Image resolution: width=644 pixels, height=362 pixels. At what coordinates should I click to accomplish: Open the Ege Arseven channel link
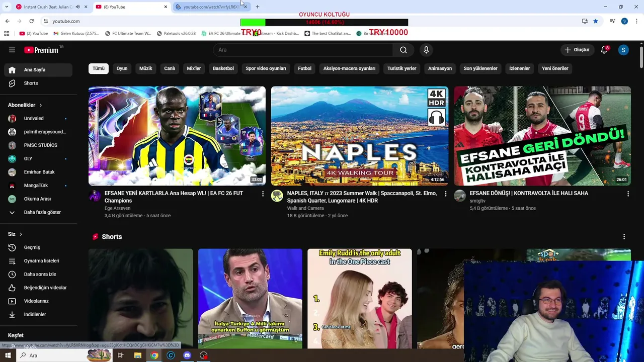tap(117, 208)
